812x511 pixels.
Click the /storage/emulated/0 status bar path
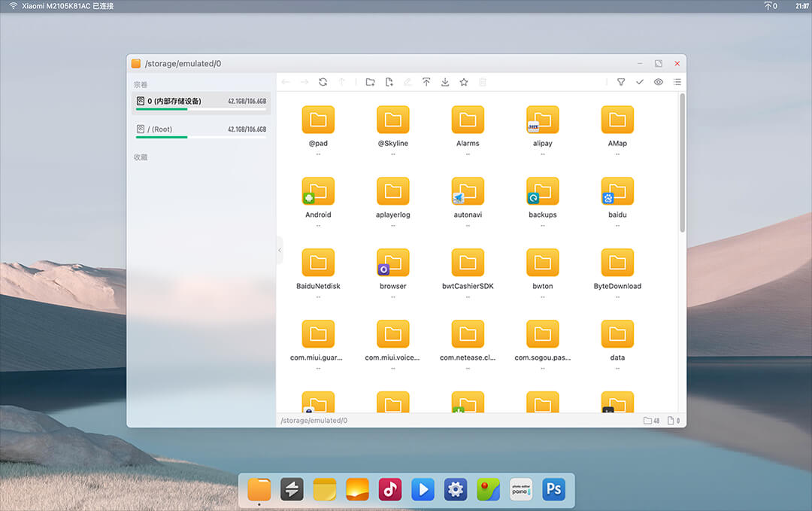(x=314, y=420)
